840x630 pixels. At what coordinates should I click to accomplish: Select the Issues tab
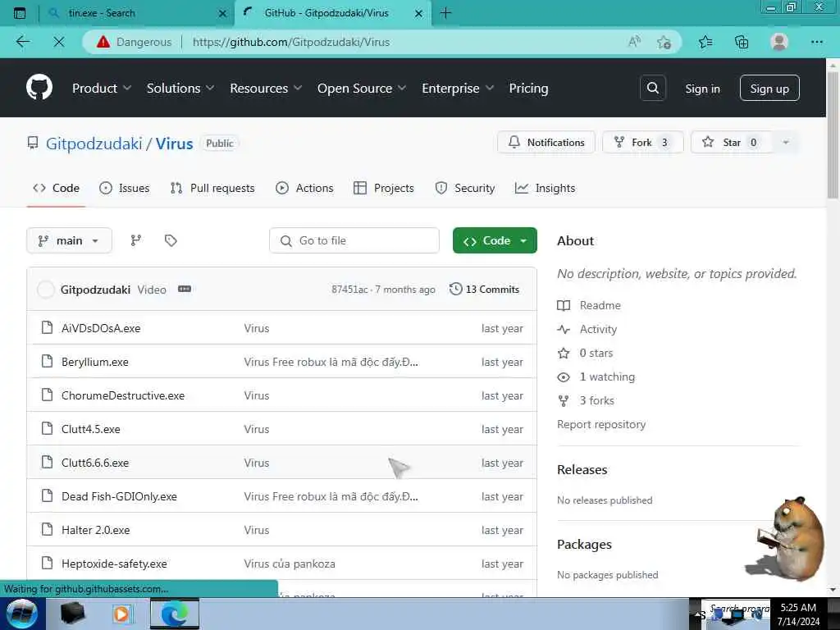point(125,188)
